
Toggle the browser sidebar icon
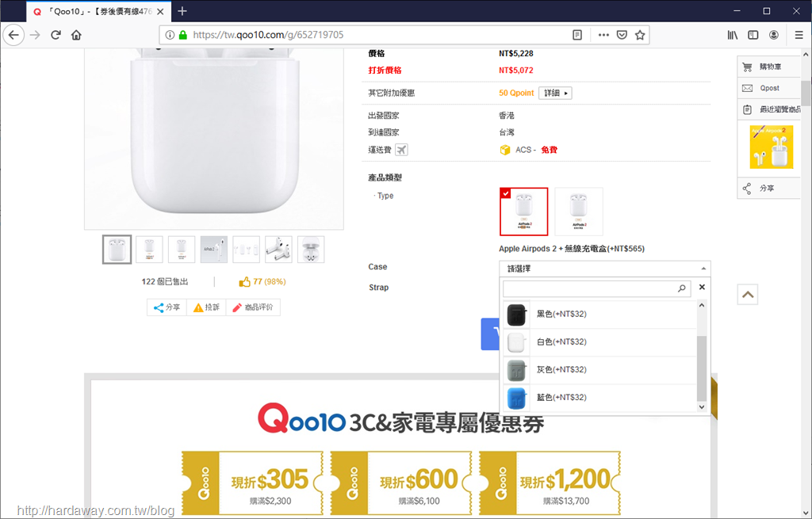pos(753,35)
